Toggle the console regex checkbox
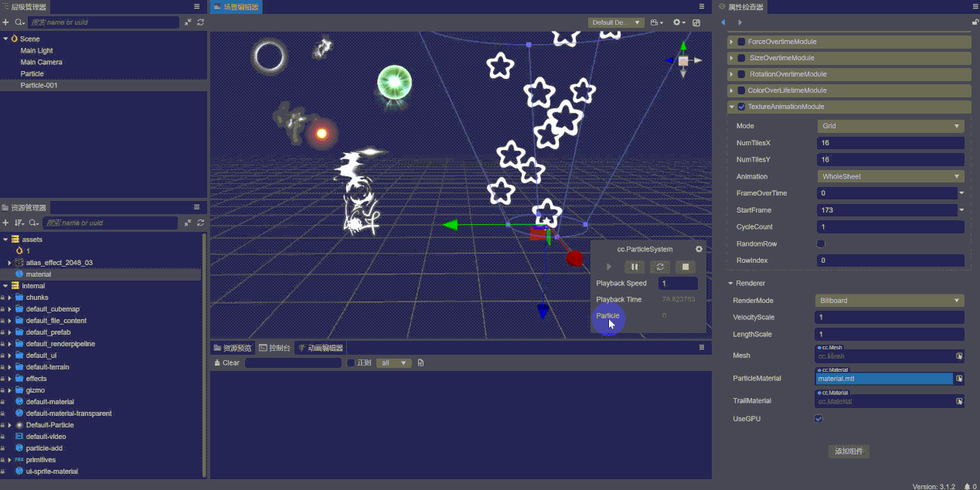 (350, 362)
